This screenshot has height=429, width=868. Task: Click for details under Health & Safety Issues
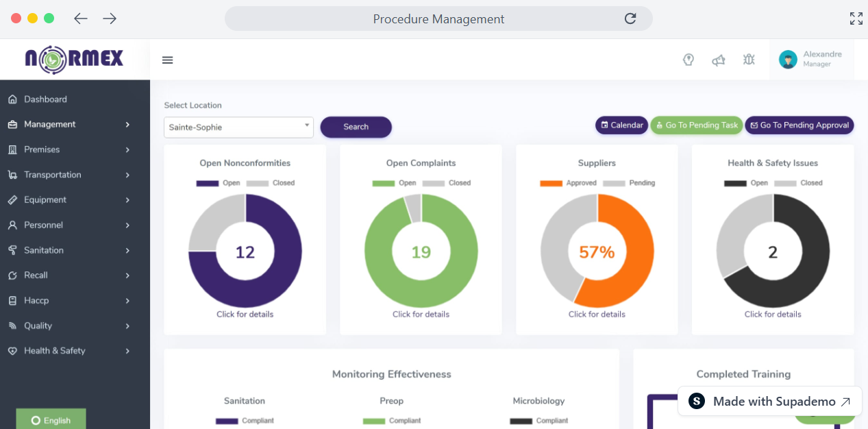(773, 315)
